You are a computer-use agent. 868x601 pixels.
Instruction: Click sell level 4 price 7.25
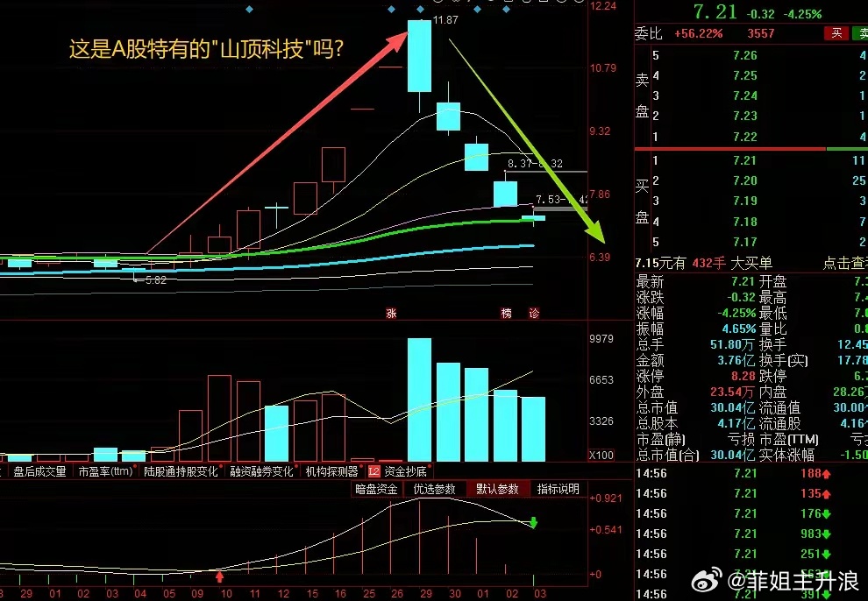tap(744, 75)
